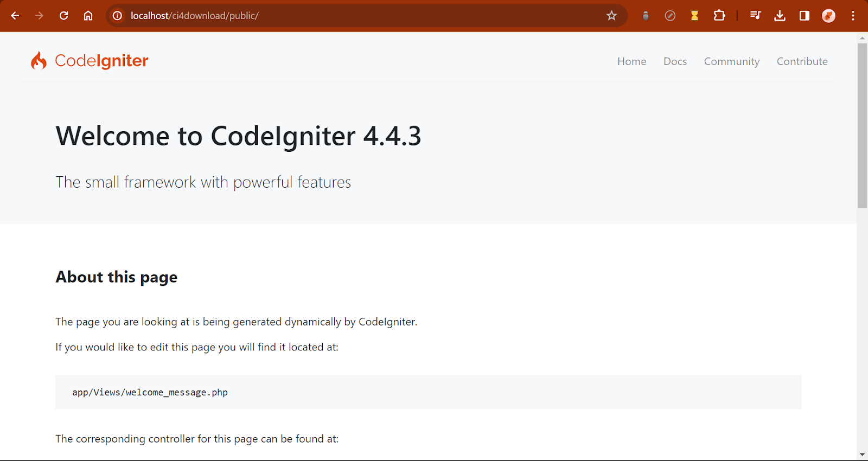Open the browser three-dot menu

coord(853,16)
